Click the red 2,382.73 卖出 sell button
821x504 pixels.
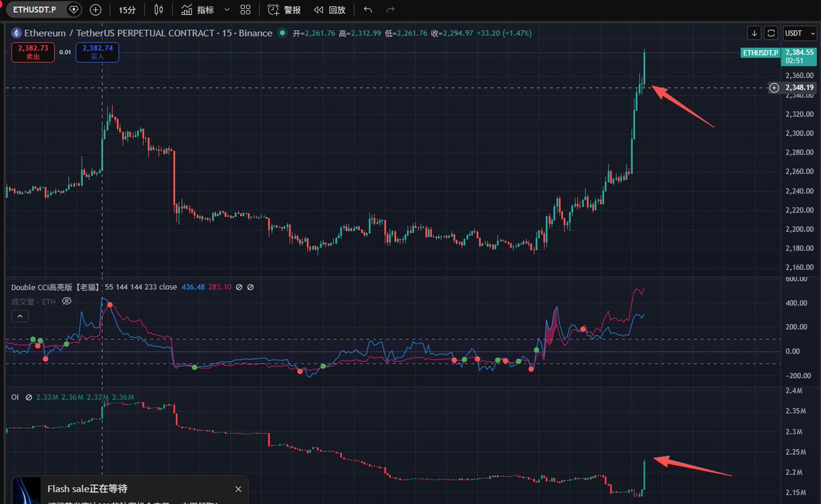coord(33,52)
